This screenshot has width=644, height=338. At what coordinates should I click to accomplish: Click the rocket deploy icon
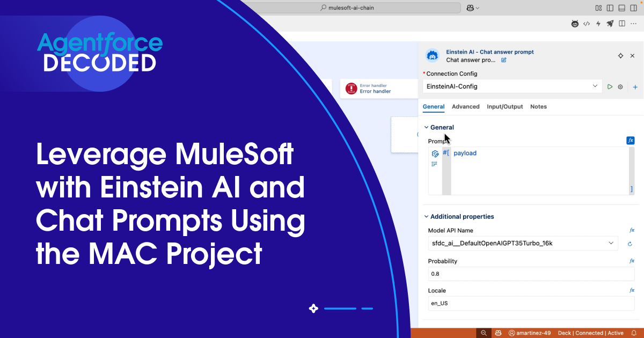coord(610,24)
